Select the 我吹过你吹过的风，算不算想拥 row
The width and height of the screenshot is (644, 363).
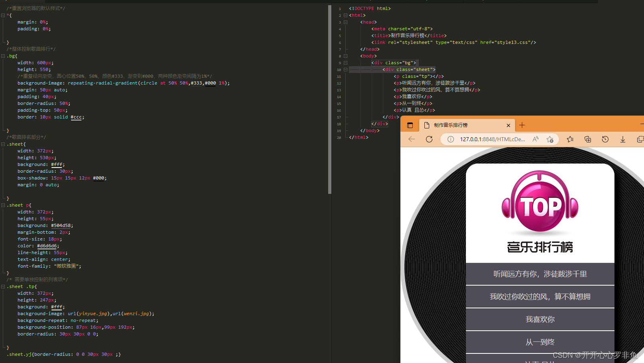click(x=540, y=297)
